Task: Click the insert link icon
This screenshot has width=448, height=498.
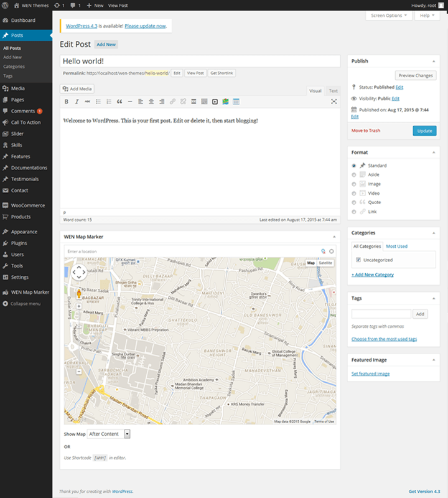Action: [x=172, y=101]
